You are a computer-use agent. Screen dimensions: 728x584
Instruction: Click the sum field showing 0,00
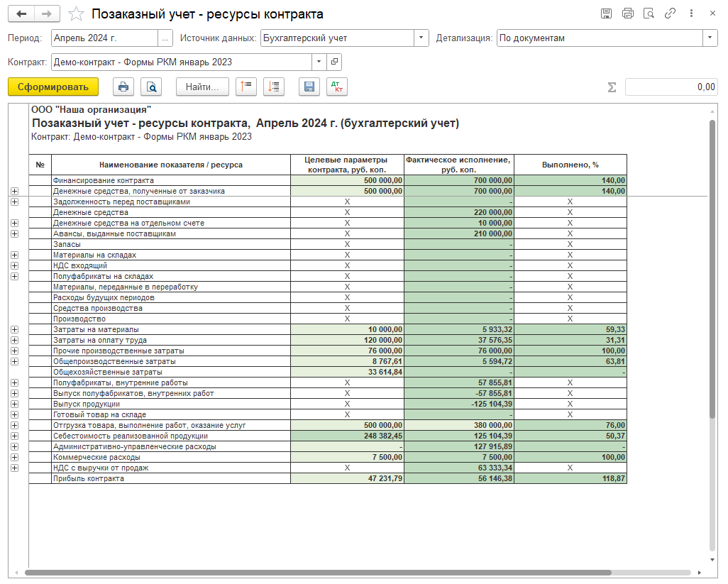coord(671,87)
